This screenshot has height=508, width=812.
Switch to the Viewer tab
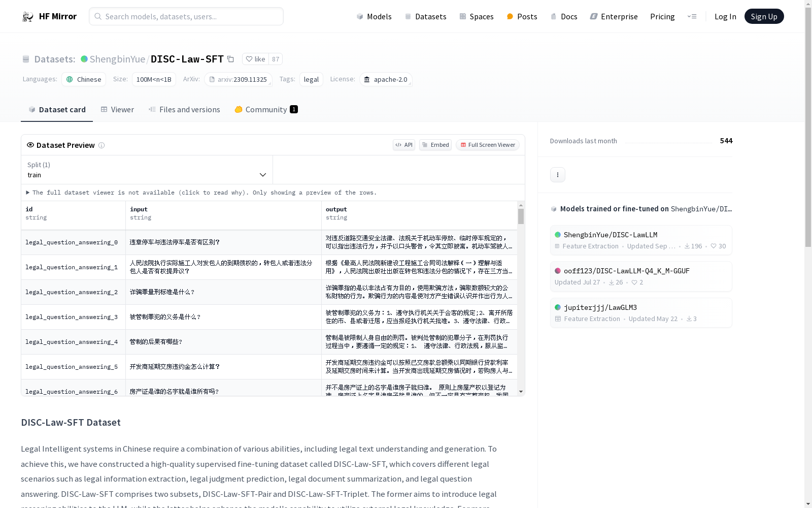tap(117, 109)
